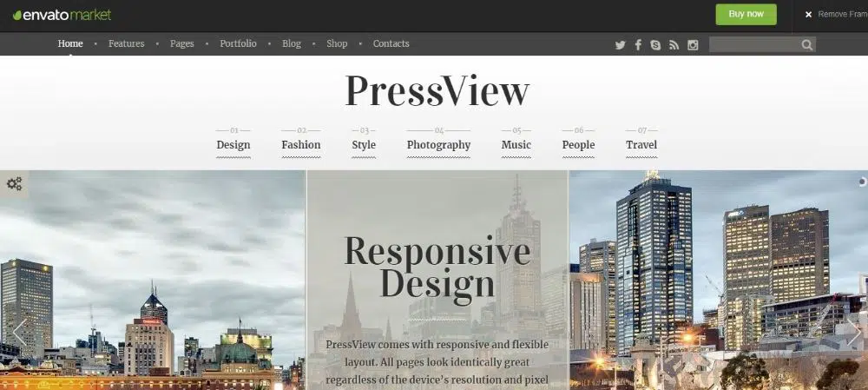Open the Features menu item

(x=126, y=43)
